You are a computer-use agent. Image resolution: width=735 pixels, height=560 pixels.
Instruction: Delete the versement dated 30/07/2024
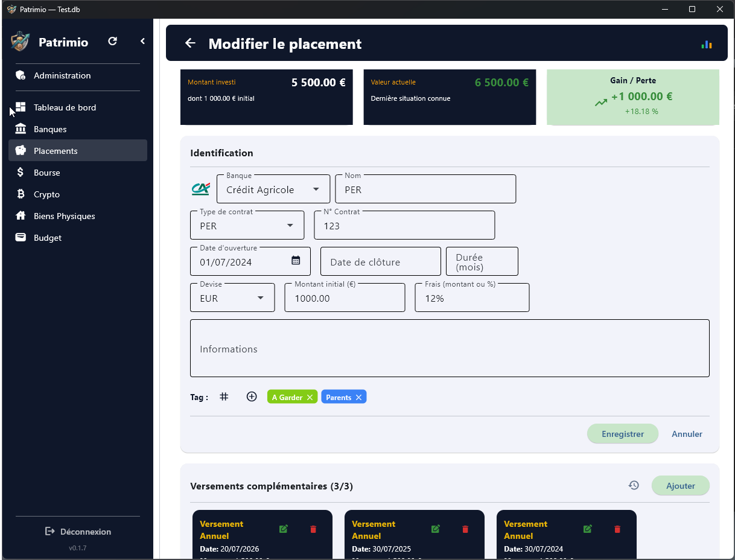(617, 529)
